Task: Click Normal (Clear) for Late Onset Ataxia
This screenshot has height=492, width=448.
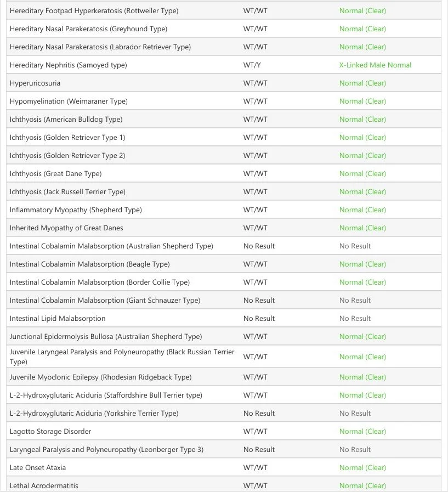Action: click(362, 467)
